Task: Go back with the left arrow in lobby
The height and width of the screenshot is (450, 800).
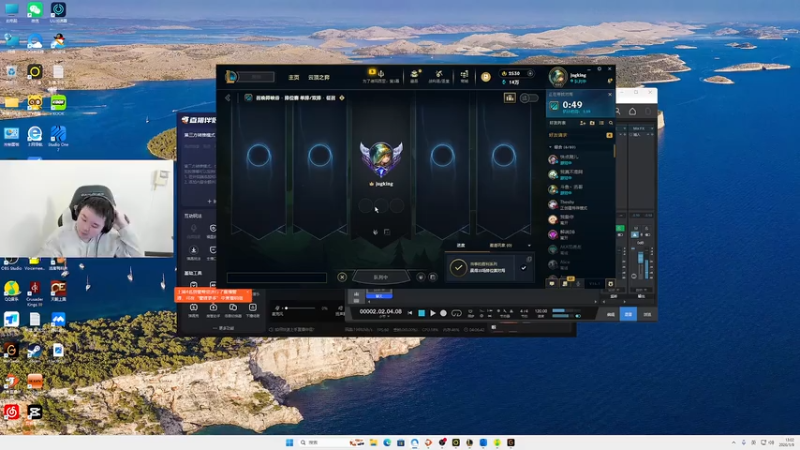Action: click(x=228, y=97)
